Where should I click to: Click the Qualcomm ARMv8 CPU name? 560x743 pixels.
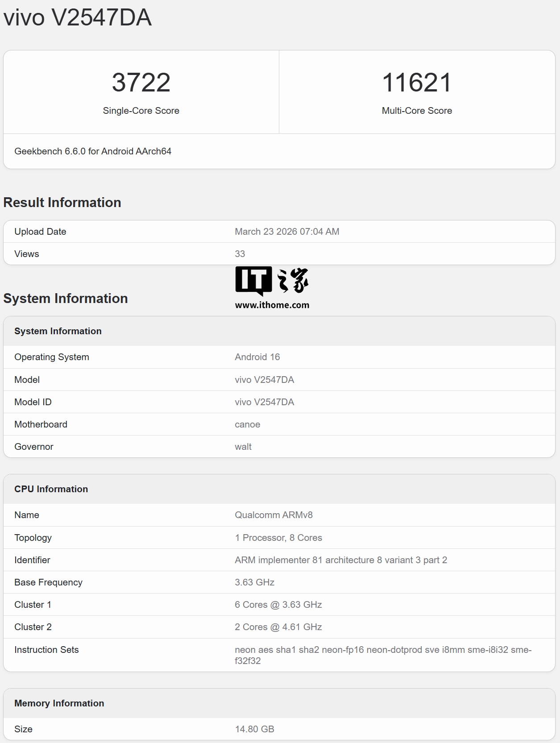[x=274, y=515]
